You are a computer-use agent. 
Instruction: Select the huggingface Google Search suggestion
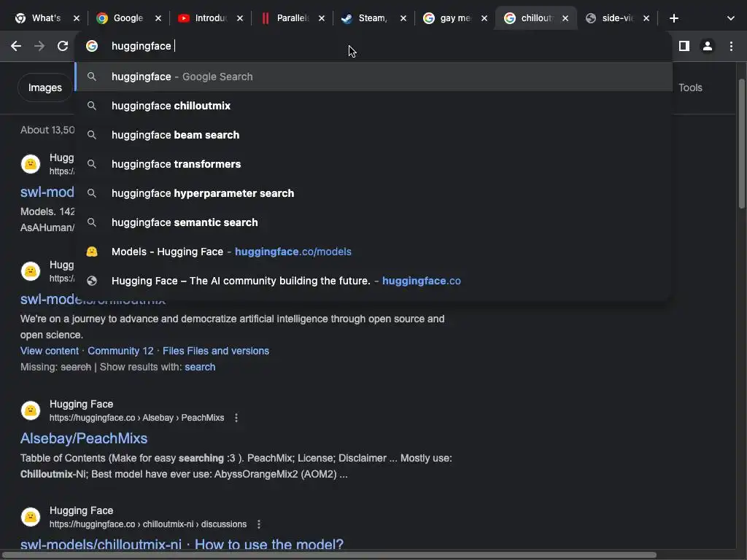373,77
